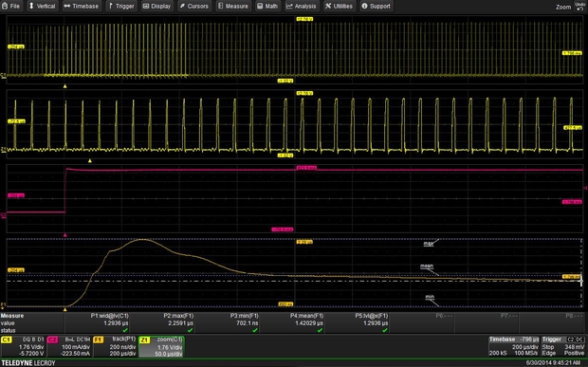The height and width of the screenshot is (367, 588).
Task: Click the Undo Zoom button
Action: point(579,7)
